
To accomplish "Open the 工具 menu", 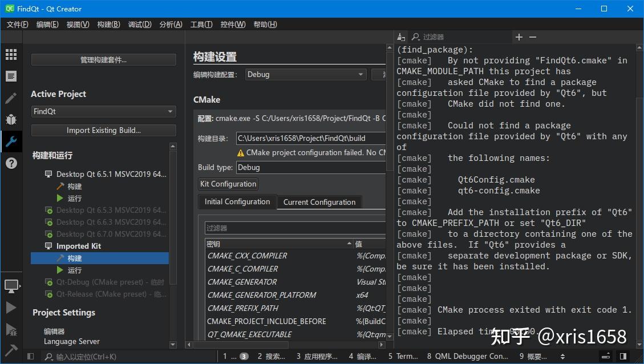I will pyautogui.click(x=201, y=24).
